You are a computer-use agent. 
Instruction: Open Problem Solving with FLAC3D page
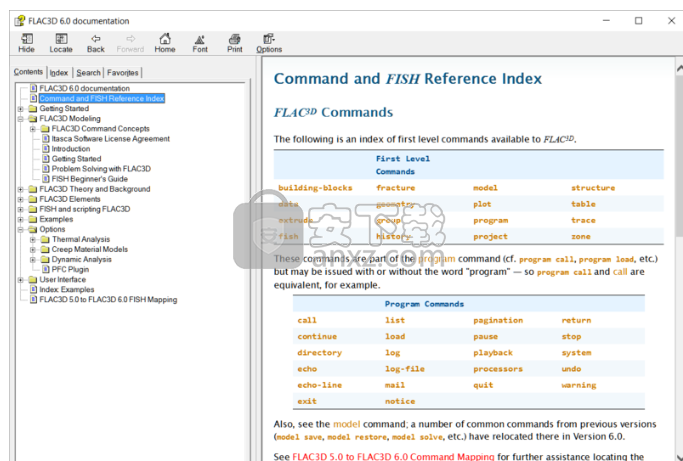click(101, 169)
